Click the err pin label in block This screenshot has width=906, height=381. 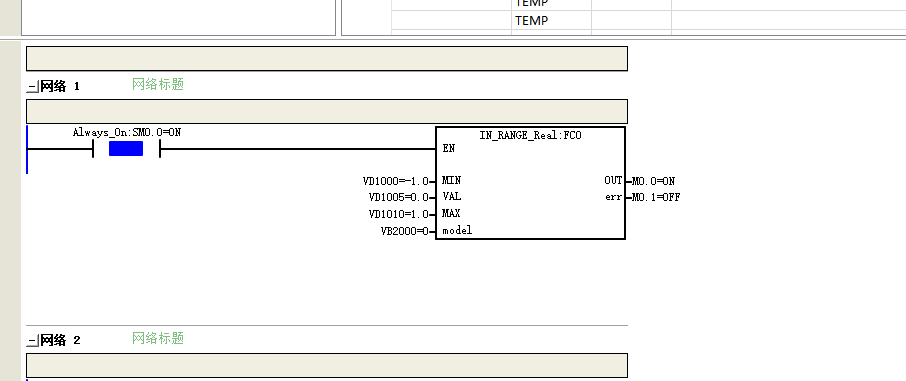[613, 197]
